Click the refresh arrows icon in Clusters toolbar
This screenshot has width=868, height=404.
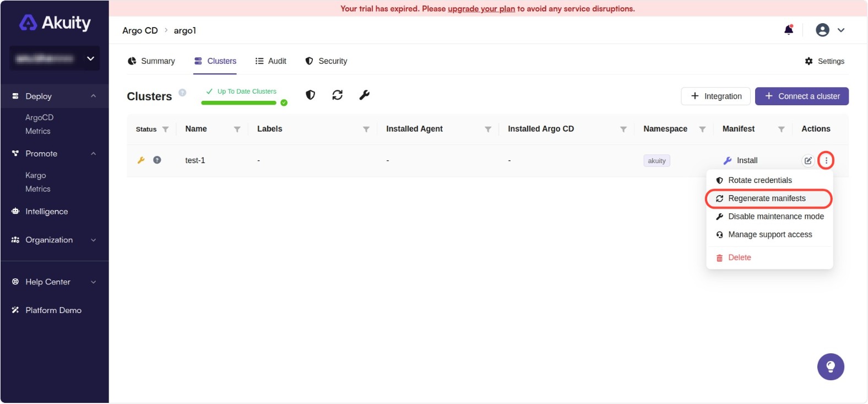click(x=337, y=95)
